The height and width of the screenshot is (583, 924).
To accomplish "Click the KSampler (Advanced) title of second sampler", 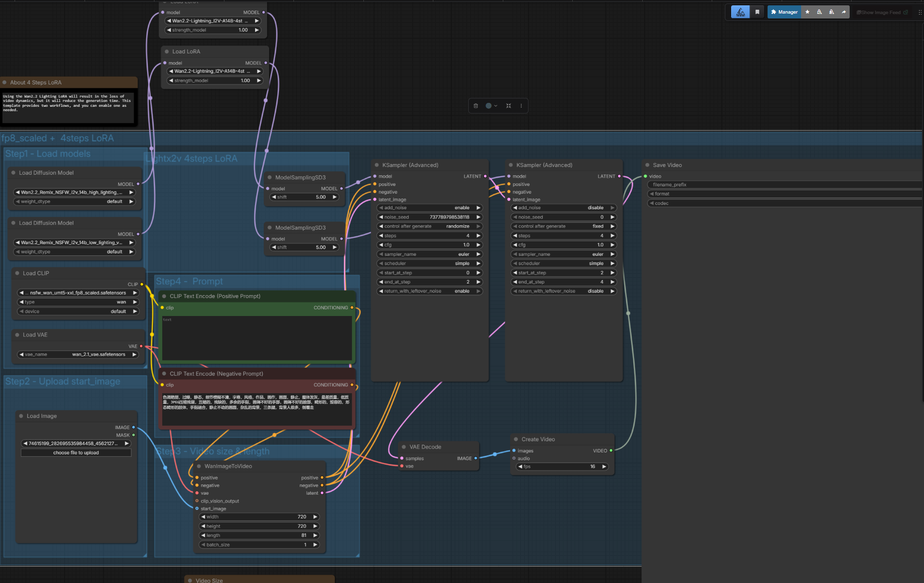I will [544, 165].
